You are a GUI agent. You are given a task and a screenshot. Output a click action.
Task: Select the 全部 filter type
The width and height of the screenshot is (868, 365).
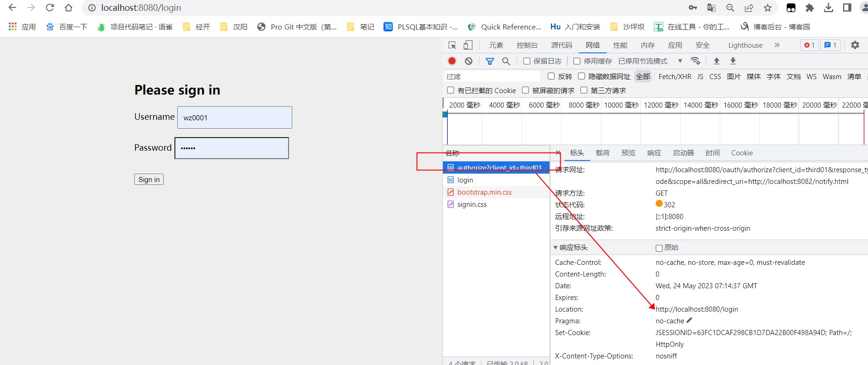click(x=643, y=76)
